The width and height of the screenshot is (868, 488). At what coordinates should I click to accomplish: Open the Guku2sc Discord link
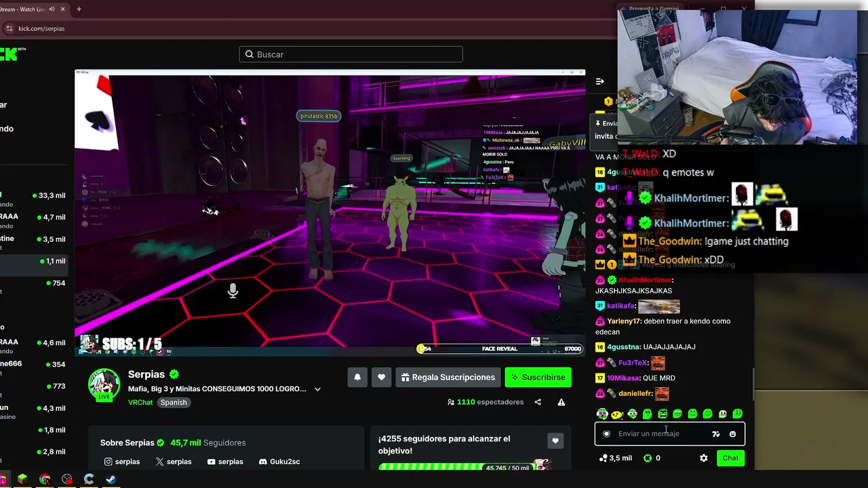click(279, 462)
